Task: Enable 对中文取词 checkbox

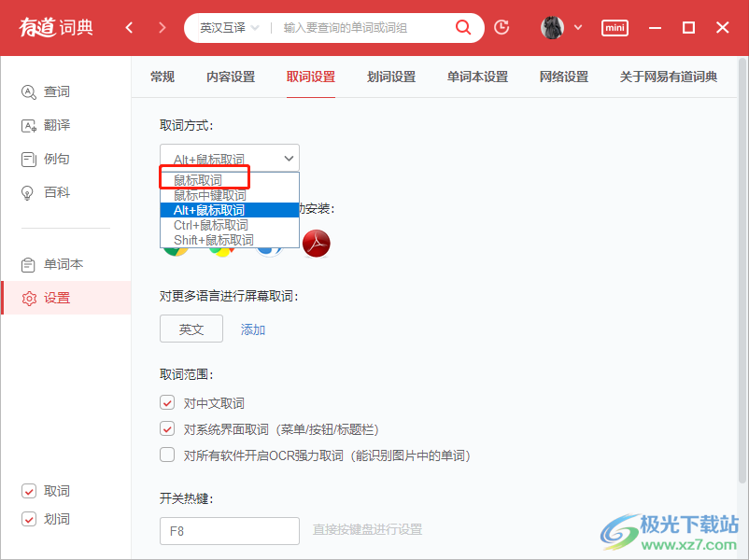Action: pyautogui.click(x=166, y=402)
